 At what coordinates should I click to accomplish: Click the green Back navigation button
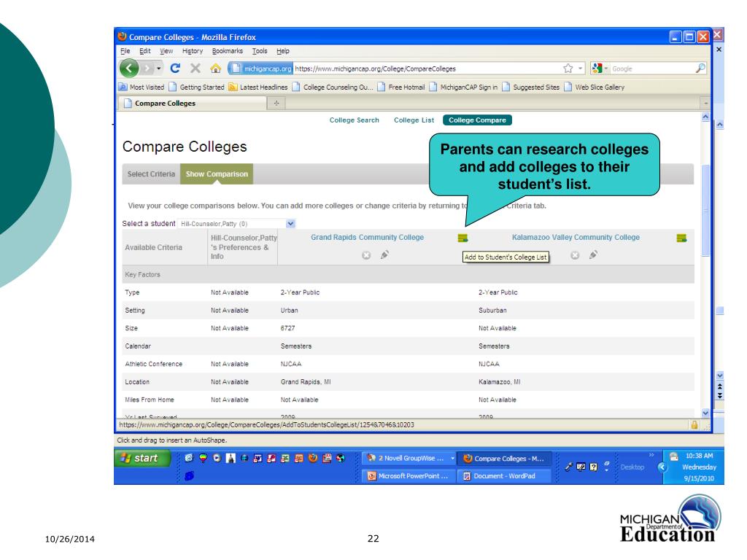coord(129,69)
